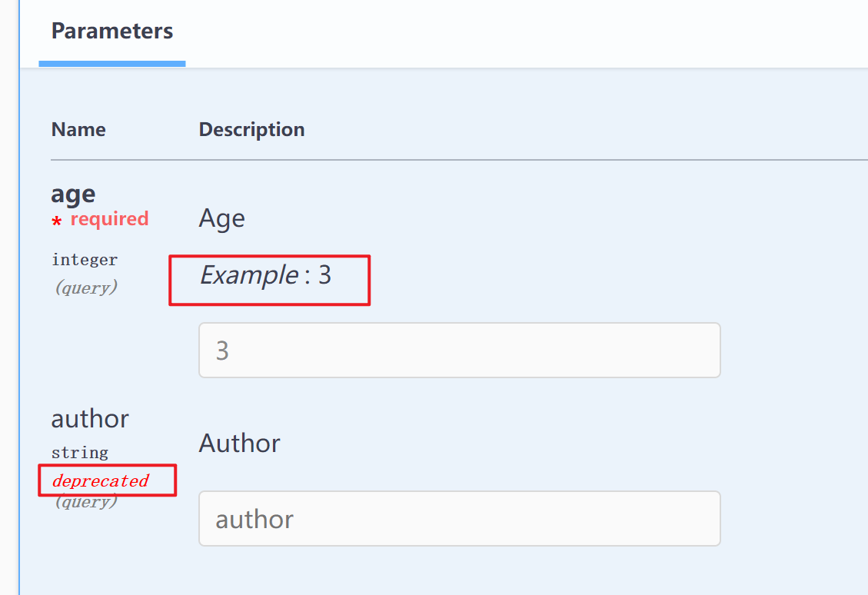Select the Author description text
This screenshot has width=868, height=595.
click(x=239, y=443)
